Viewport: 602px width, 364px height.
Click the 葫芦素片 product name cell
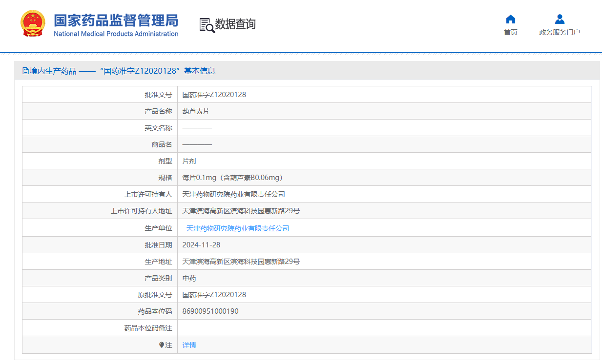194,111
